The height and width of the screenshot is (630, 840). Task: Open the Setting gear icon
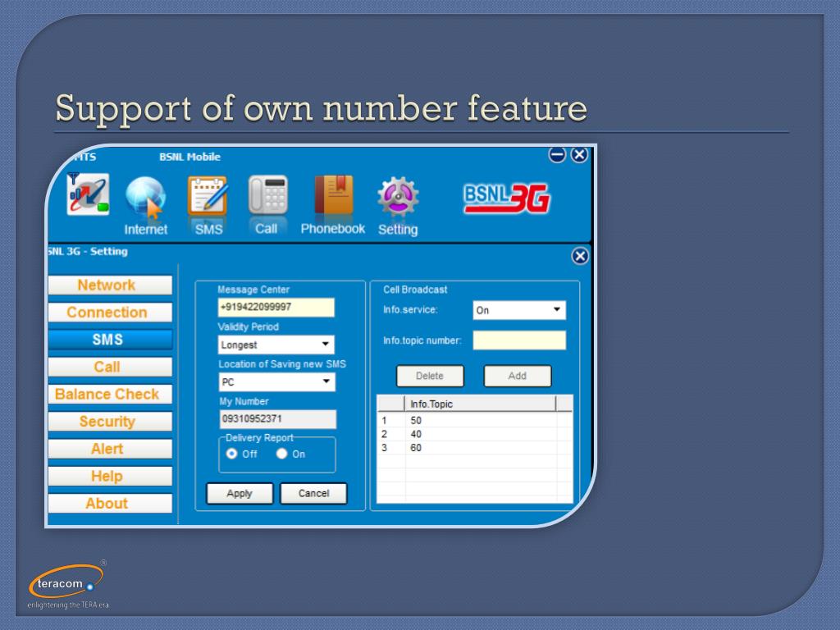(398, 197)
